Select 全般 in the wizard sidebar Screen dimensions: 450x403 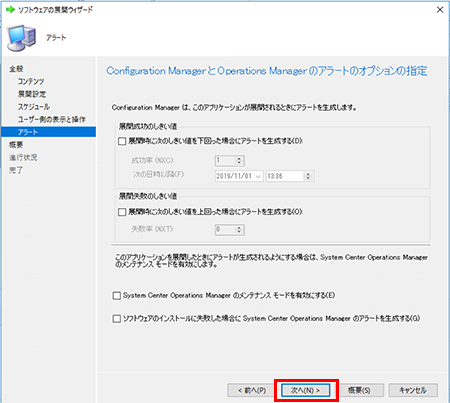(16, 69)
